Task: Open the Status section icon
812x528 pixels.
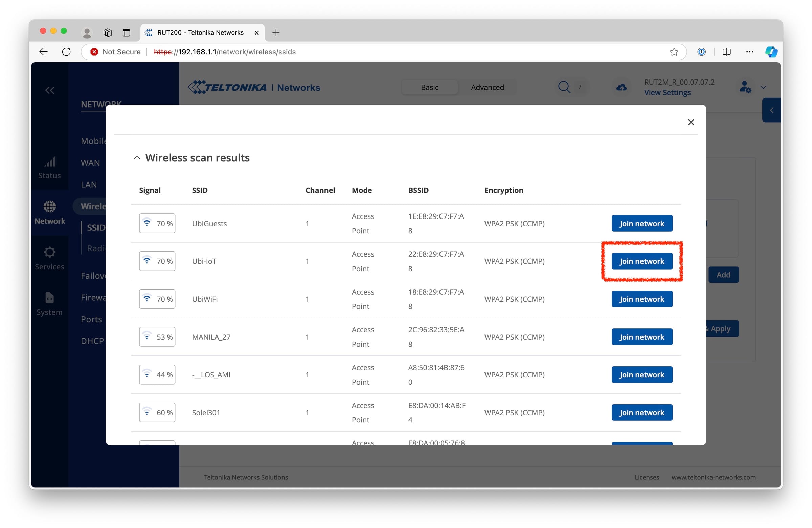Action: point(49,167)
